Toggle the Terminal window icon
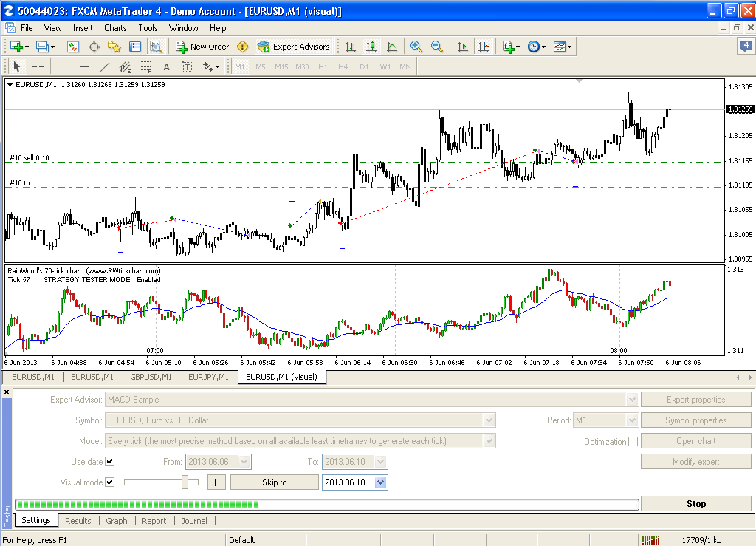 tap(135, 47)
